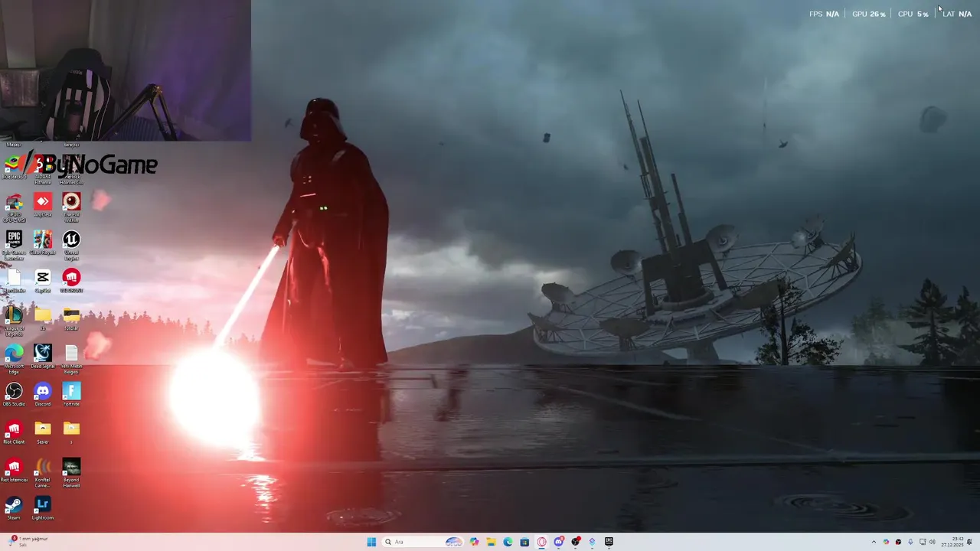This screenshot has height=551, width=980.
Task: Open the notifications bell icon
Action: coord(969,542)
